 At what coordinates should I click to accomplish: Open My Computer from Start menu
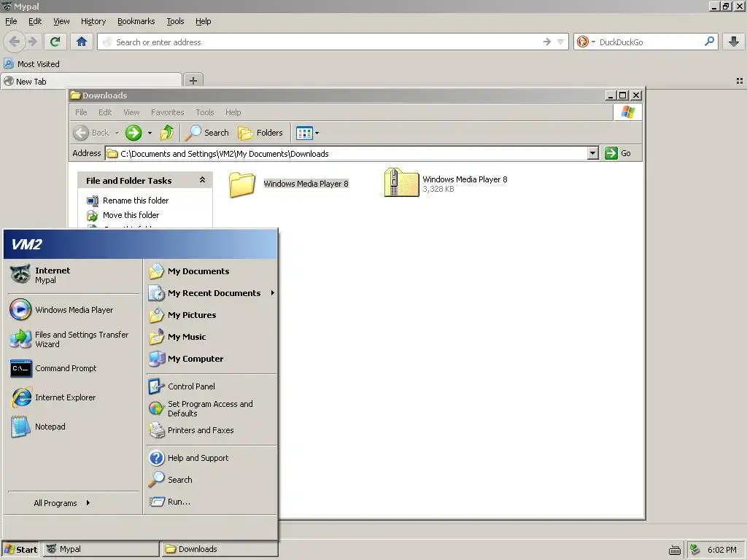211,359
